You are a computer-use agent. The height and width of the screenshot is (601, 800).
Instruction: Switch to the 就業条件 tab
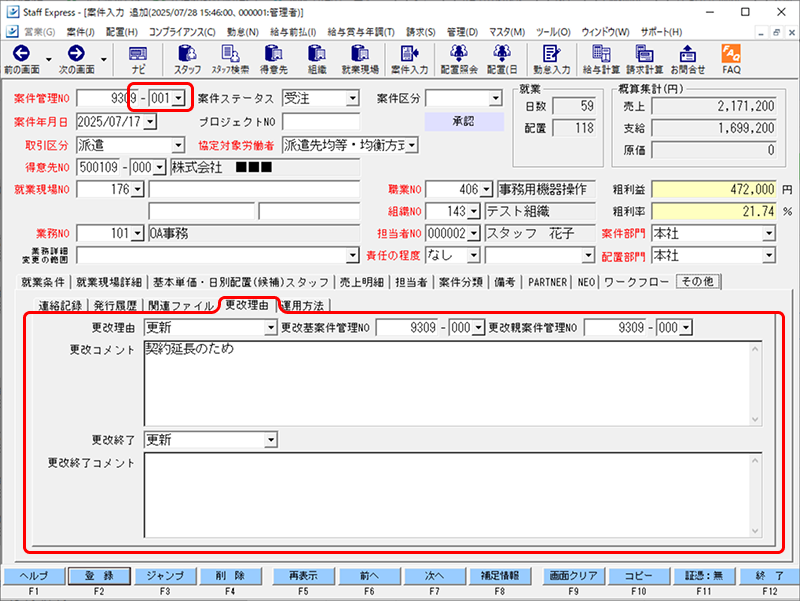pos(43,282)
